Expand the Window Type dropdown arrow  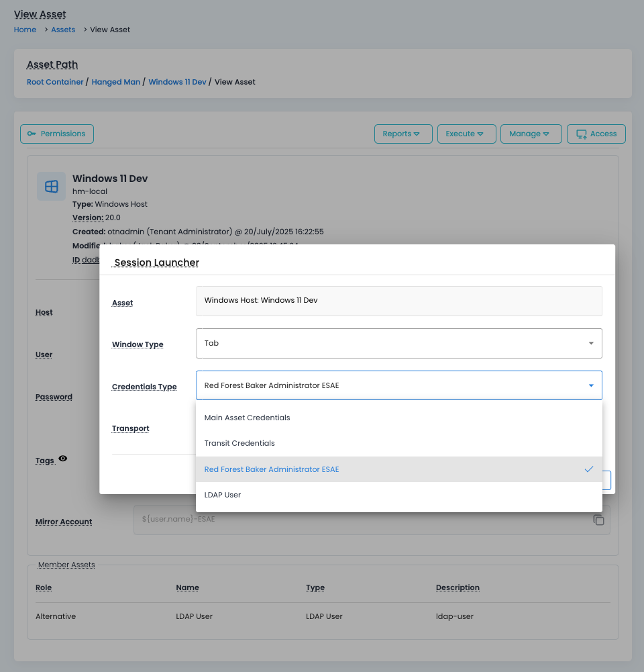[591, 343]
